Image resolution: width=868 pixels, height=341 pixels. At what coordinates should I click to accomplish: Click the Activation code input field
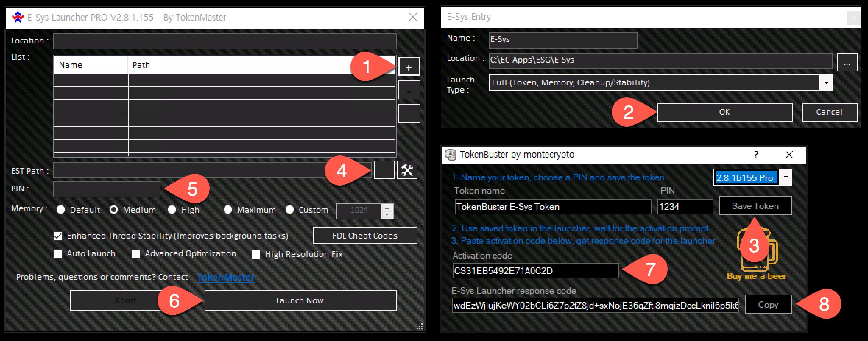(535, 271)
